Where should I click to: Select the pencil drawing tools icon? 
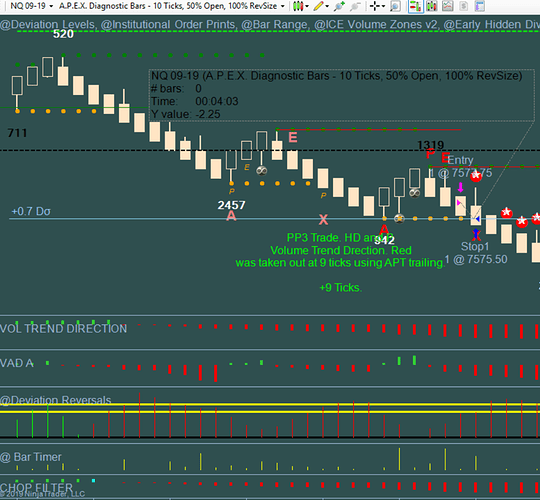point(319,6)
